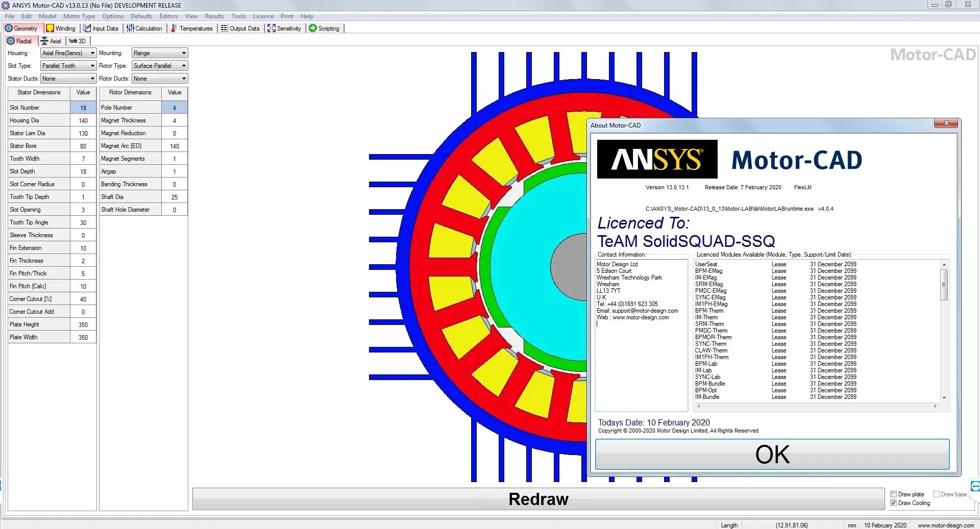The height and width of the screenshot is (529, 980).
Task: Uncheck the Draw Cooling checkbox
Action: point(893,503)
